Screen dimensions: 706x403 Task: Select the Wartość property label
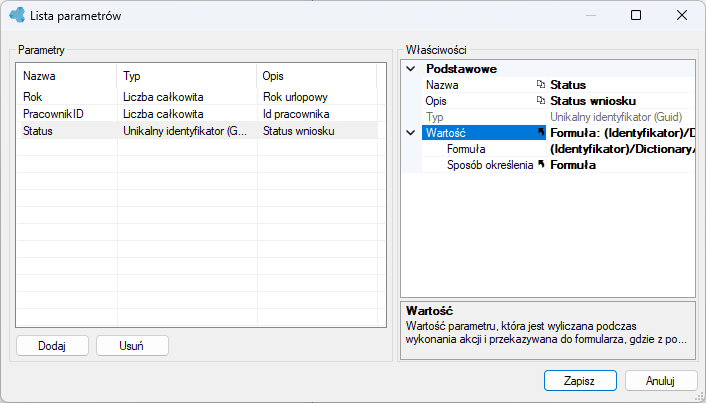tap(484, 133)
